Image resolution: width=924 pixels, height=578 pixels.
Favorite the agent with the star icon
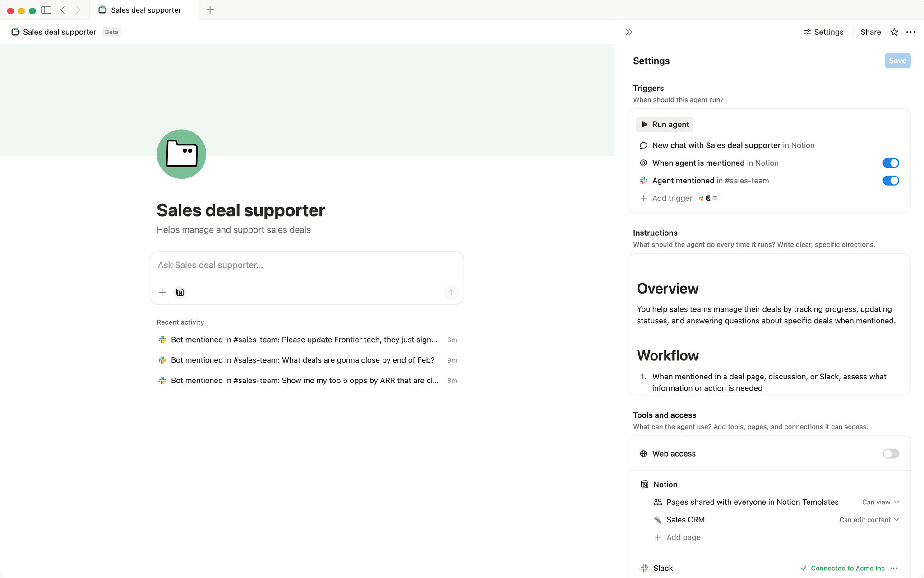click(x=894, y=32)
